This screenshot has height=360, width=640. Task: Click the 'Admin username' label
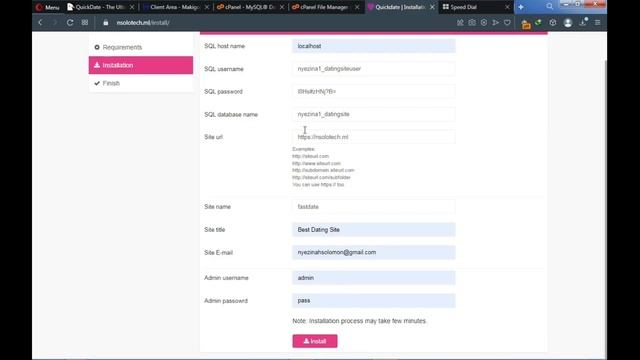pyautogui.click(x=226, y=278)
